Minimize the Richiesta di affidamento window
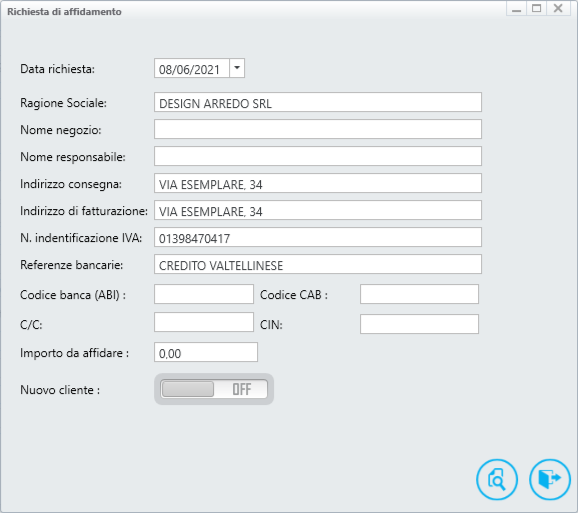This screenshot has height=513, width=578. click(x=516, y=8)
